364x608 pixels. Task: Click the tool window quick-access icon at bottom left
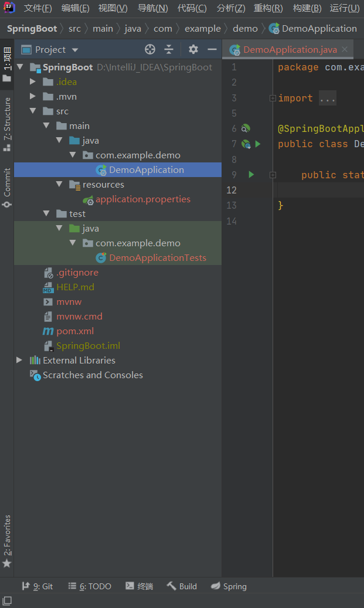(7, 600)
